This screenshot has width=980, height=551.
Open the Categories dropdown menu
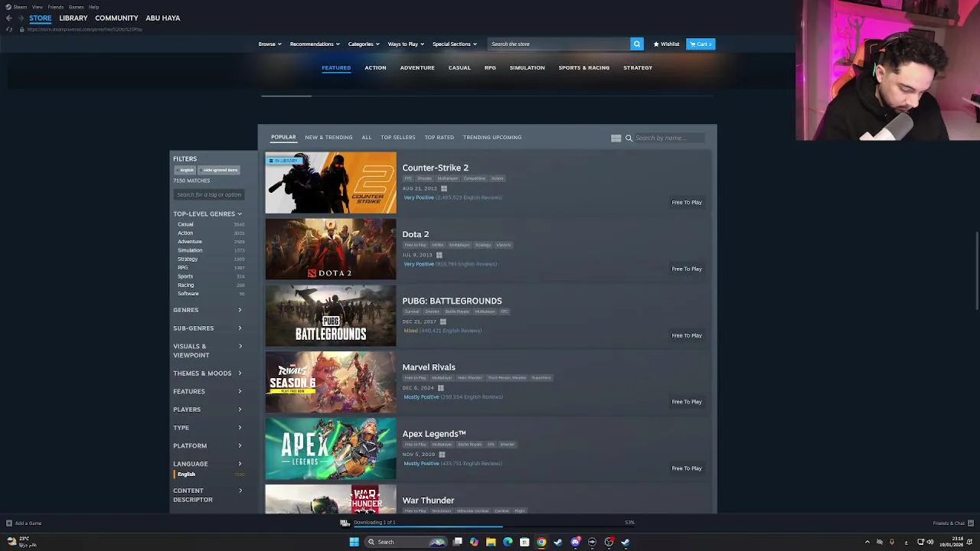pos(364,44)
